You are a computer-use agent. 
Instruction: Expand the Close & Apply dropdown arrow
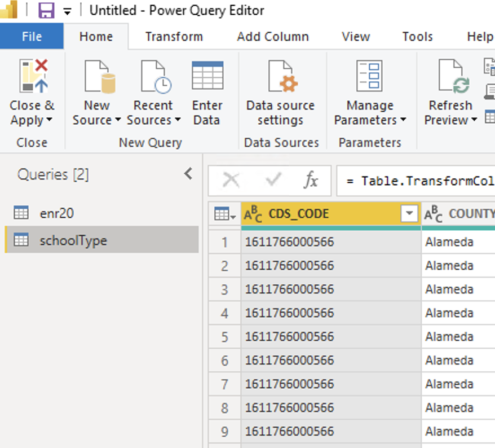click(x=49, y=120)
